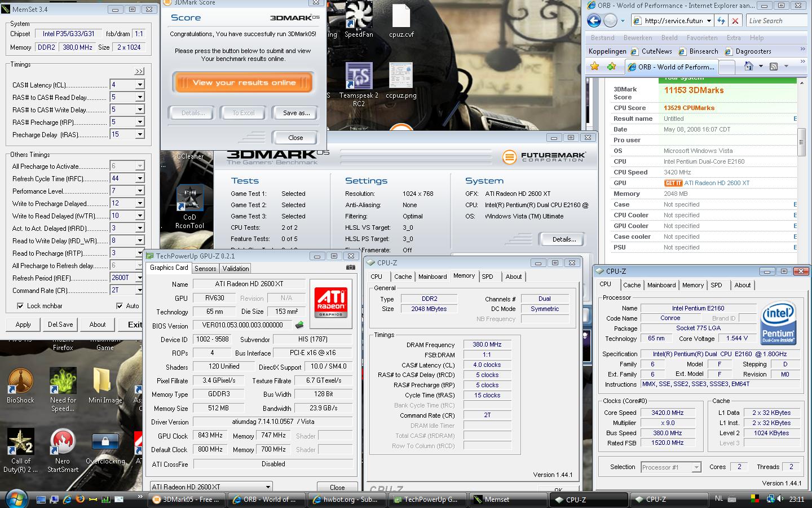Open the Precharge Delay (tRAS) dropdown
Image resolution: width=812 pixels, height=508 pixels.
click(x=139, y=134)
